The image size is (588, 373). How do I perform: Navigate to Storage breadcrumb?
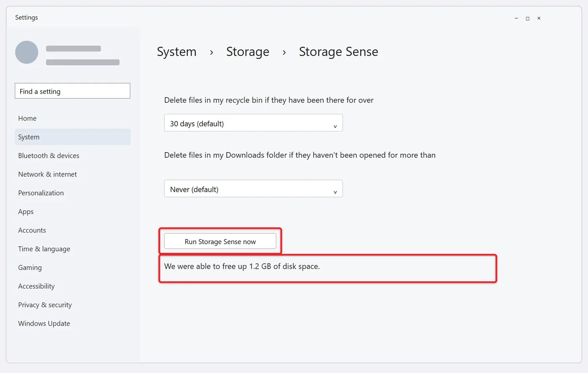(x=248, y=52)
